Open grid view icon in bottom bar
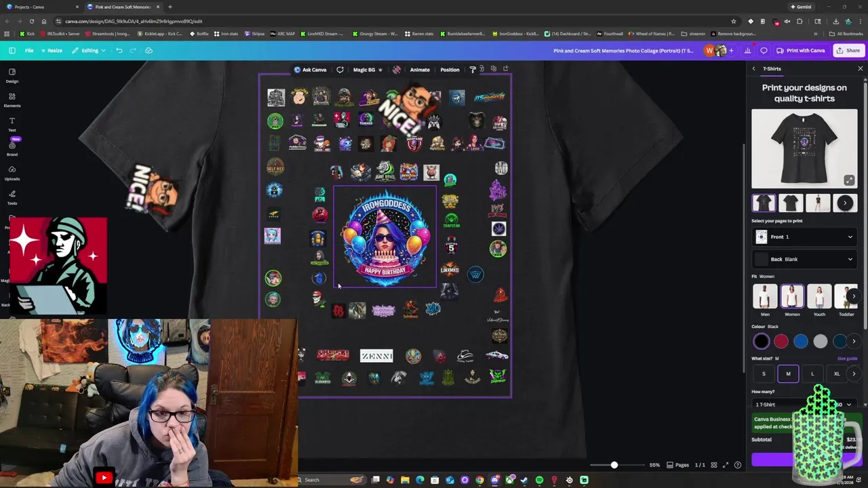The image size is (868, 488). pyautogui.click(x=713, y=465)
